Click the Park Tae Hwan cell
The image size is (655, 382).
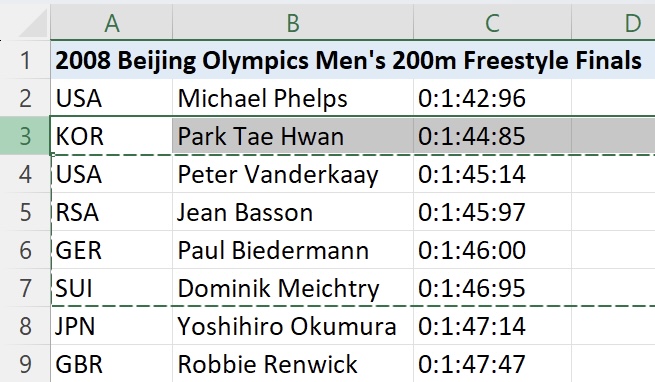pyautogui.click(x=293, y=136)
